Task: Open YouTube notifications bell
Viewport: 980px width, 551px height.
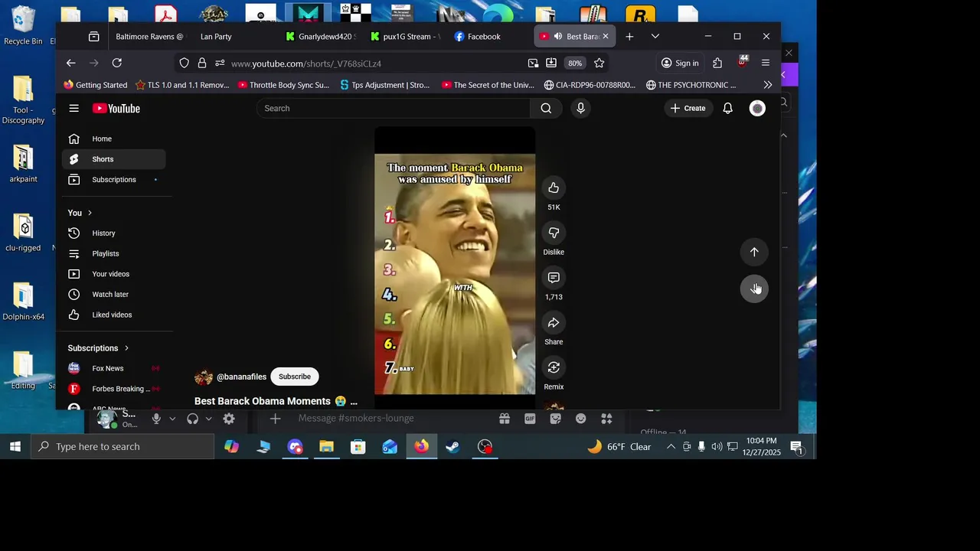Action: click(x=727, y=108)
